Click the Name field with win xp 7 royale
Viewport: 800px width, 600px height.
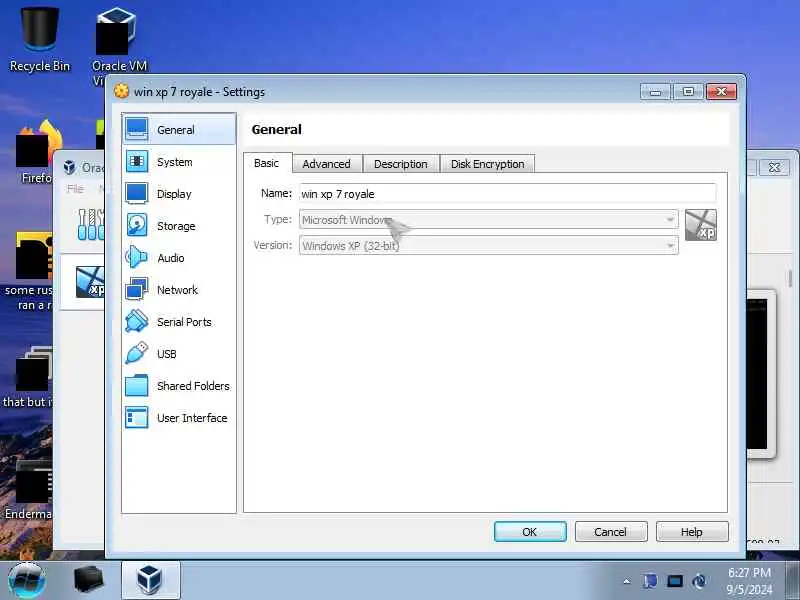pos(508,193)
